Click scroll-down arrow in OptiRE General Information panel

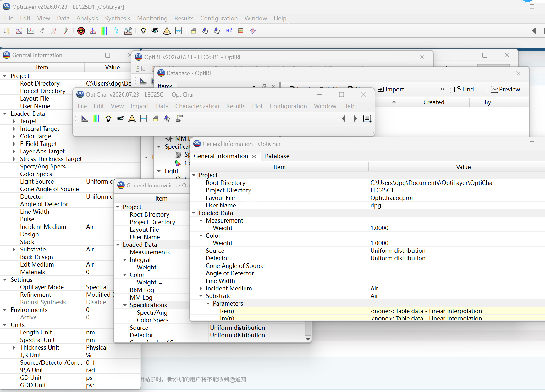(x=308, y=339)
